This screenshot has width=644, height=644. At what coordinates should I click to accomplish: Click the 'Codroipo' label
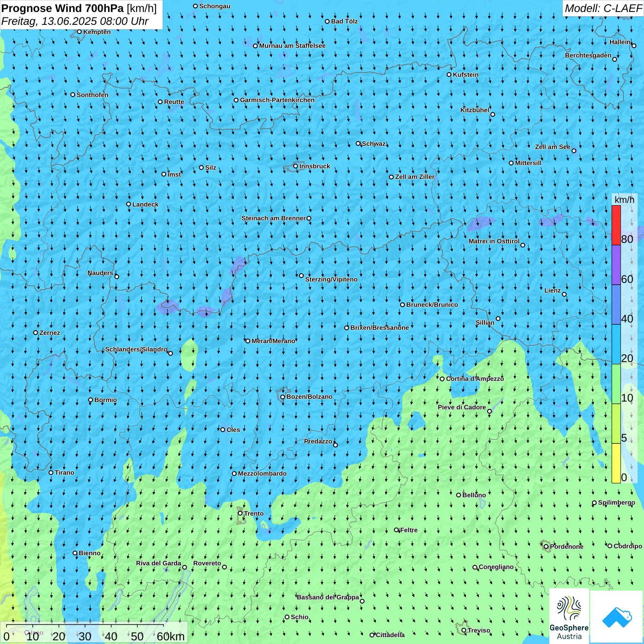[628, 546]
